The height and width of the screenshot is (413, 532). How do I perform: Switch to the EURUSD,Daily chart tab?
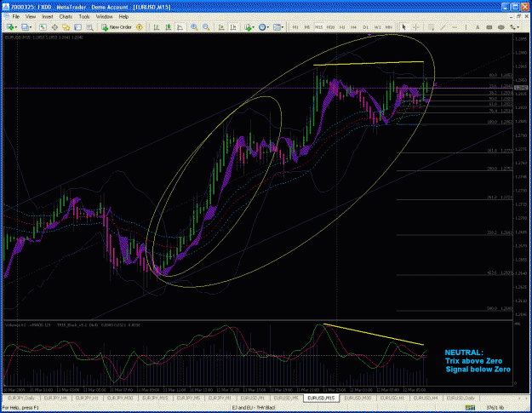pos(460,398)
